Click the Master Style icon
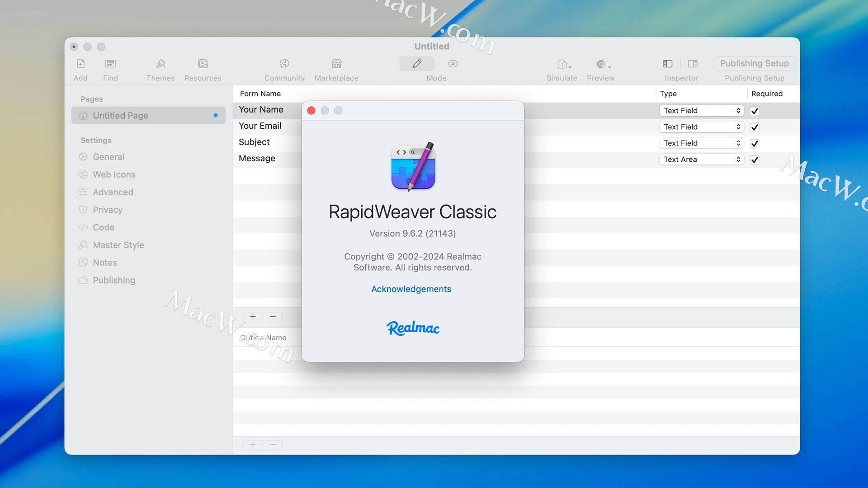The image size is (868, 488). click(83, 245)
